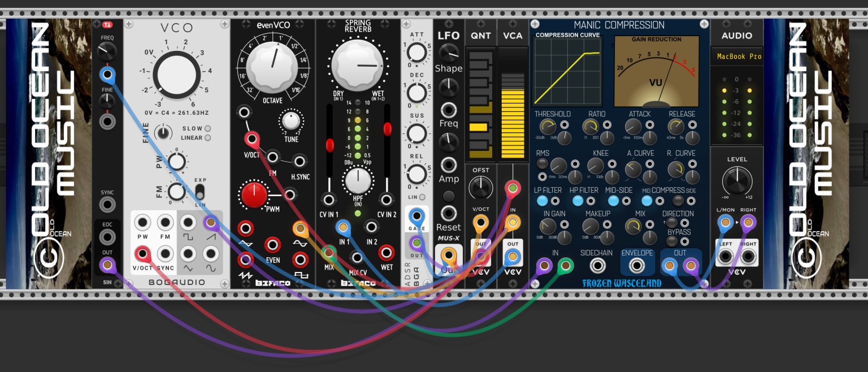Click Audio module LEFT output jack
This screenshot has width=868, height=372.
(x=724, y=257)
